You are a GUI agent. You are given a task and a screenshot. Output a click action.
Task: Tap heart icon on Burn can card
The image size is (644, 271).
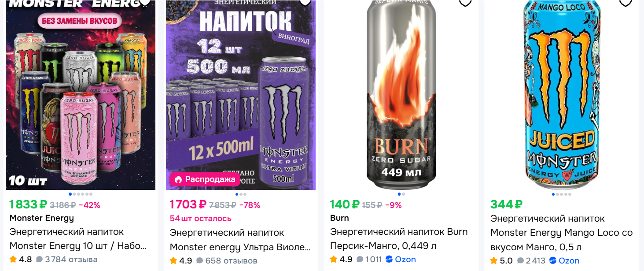pos(465,2)
